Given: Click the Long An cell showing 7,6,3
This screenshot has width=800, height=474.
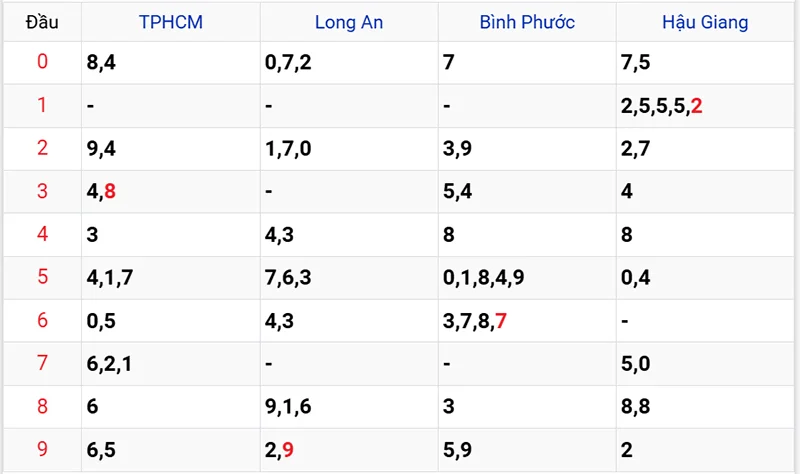Looking at the screenshot, I should coord(288,277).
